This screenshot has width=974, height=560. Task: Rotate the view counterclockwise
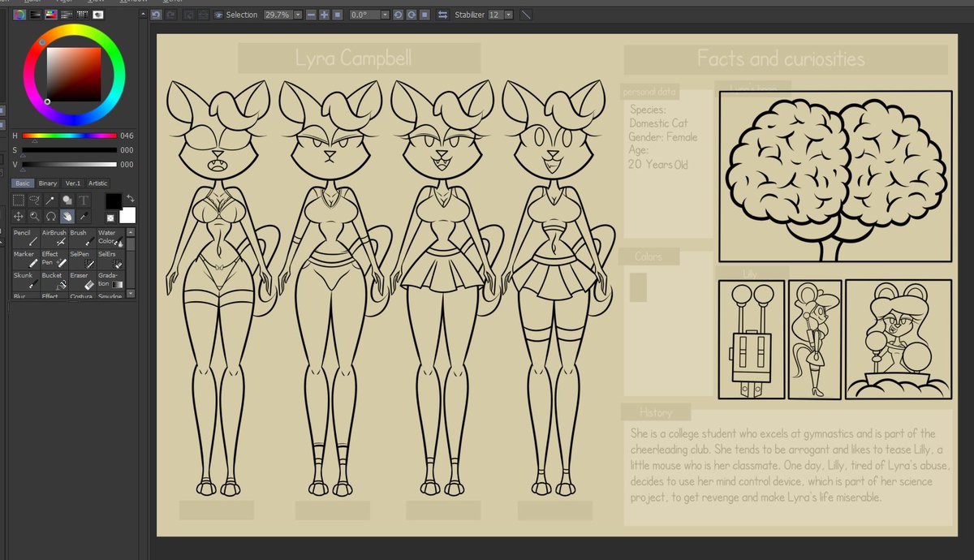[398, 15]
